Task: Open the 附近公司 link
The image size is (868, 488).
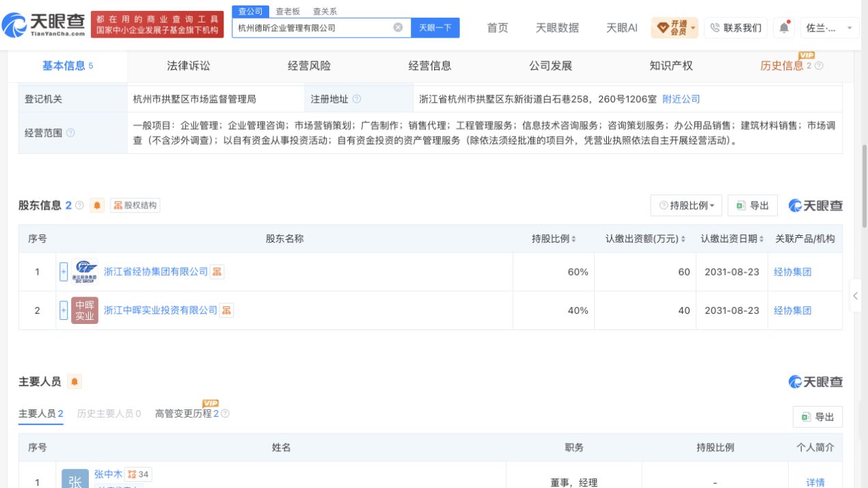Action: point(681,99)
